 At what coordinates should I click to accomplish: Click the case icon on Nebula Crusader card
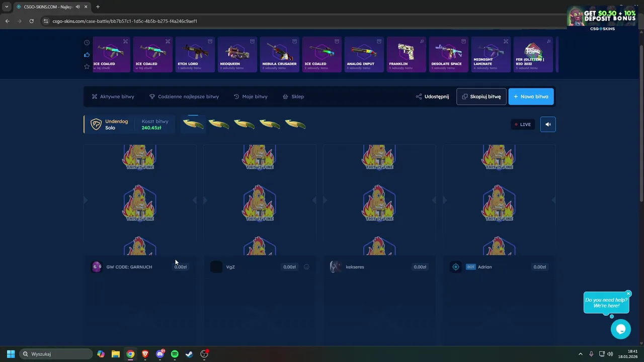295,41
